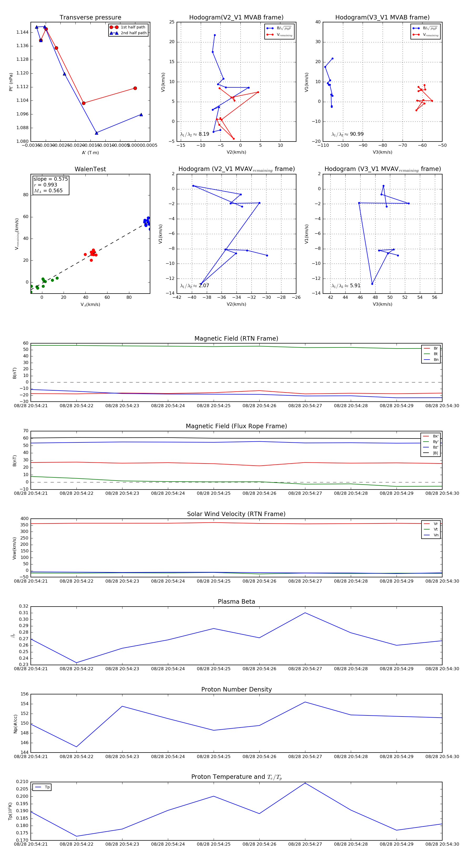Viewport: 473px width, 868px height.
Task: Click the "M_A = 0.565" annotation
Action: tap(48, 191)
